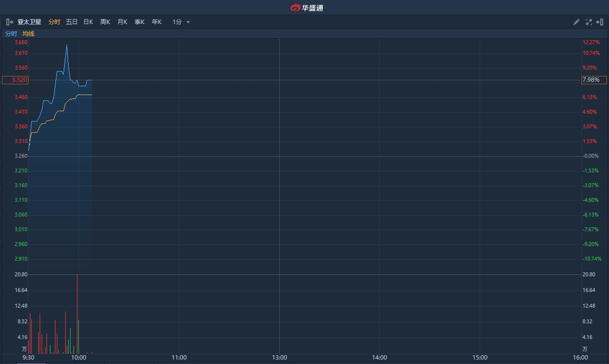This screenshot has width=609, height=364.
Task: Click the 7.98% change label
Action: 594,80
